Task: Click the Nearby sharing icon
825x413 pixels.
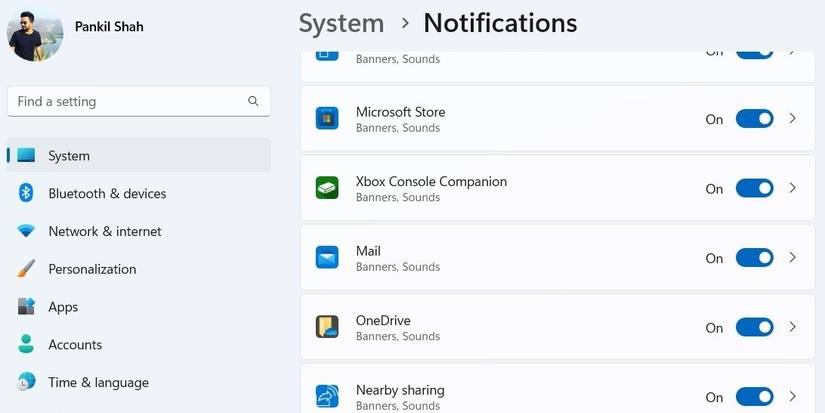Action: click(327, 396)
